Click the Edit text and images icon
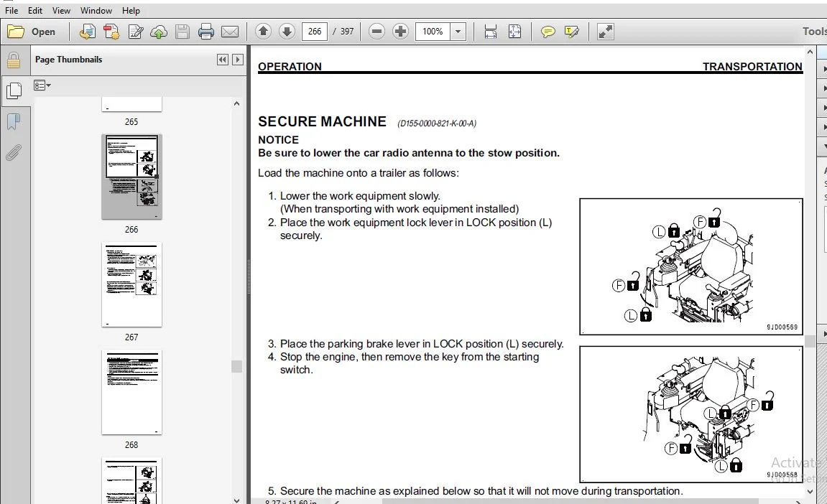 click(x=136, y=32)
